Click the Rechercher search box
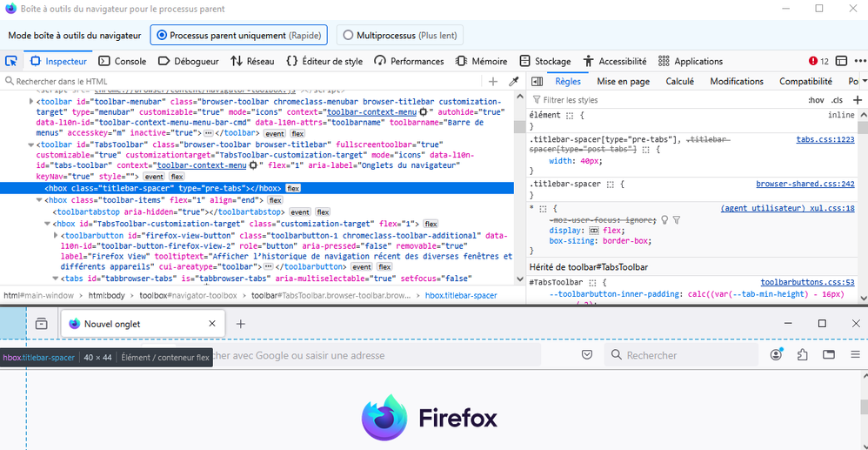The height and width of the screenshot is (450, 868). [681, 354]
